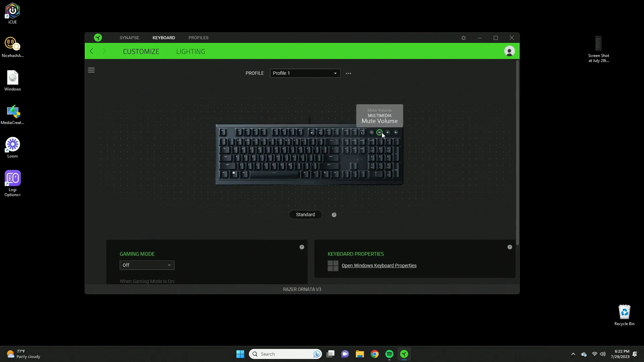Click Razer Synapse taskbar icon
The width and height of the screenshot is (644, 362).
point(404,354)
